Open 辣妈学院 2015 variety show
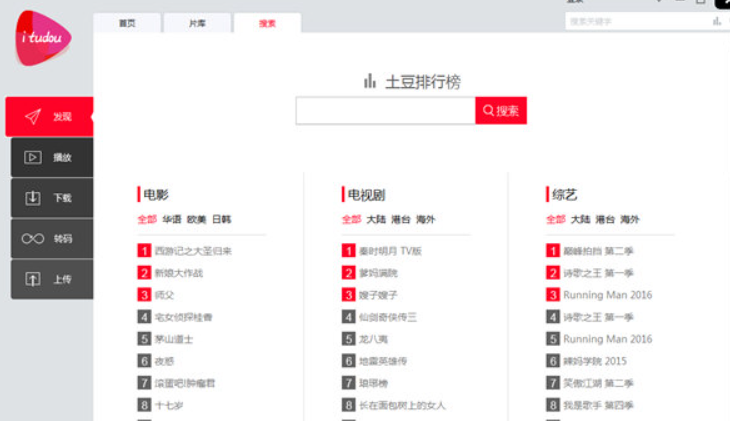This screenshot has width=730, height=421. pyautogui.click(x=595, y=361)
